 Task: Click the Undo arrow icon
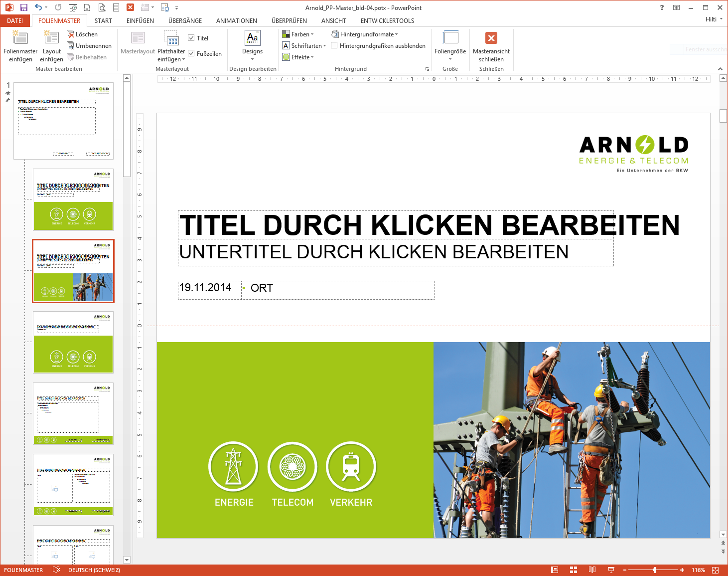[x=38, y=7]
